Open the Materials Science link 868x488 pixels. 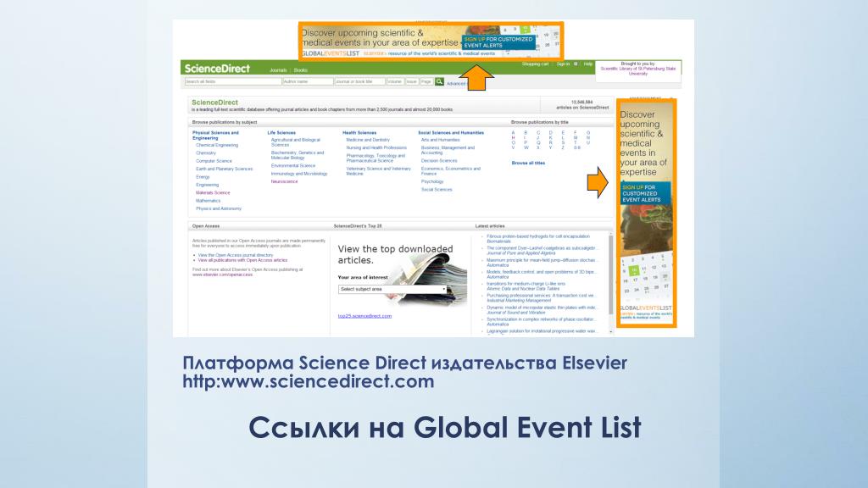213,192
